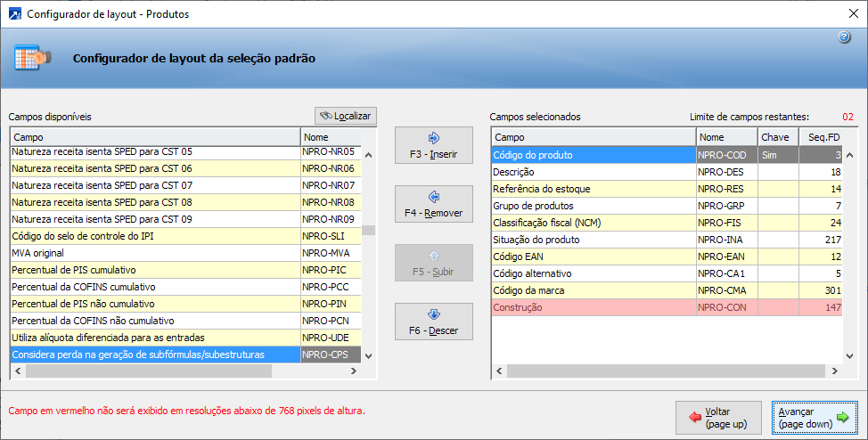Select 'Percentual da COFINS não cumulativo' row
Image resolution: width=868 pixels, height=440 pixels.
[186, 321]
